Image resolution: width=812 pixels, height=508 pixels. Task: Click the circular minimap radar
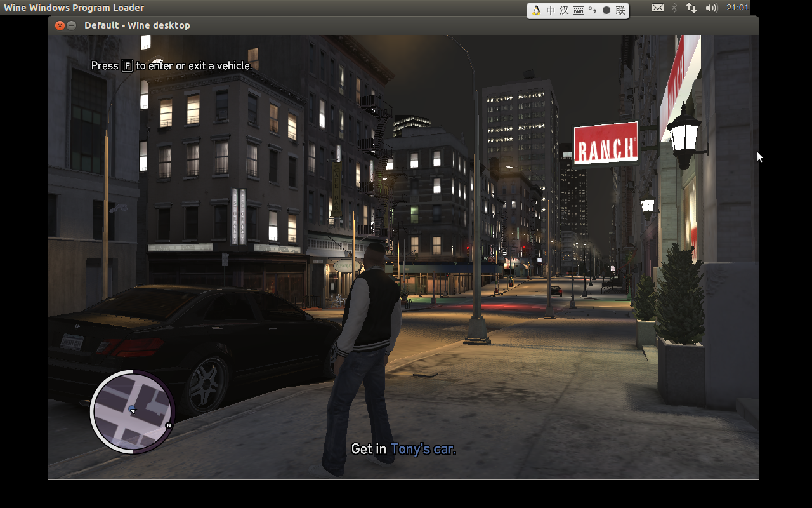(x=132, y=411)
